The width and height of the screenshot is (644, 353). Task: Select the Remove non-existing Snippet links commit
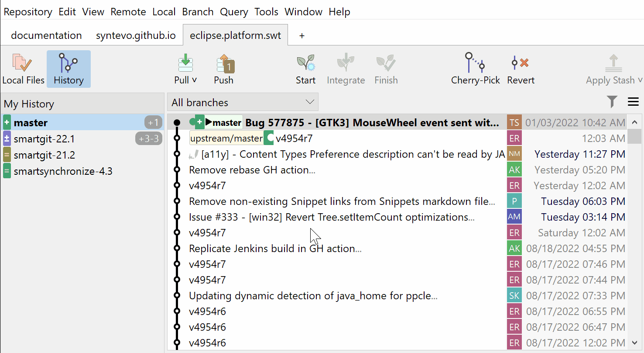pos(397,201)
